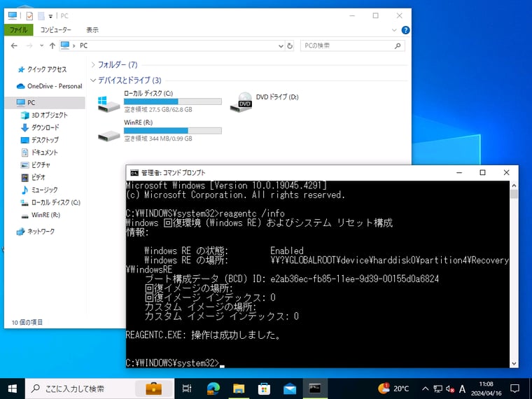The height and width of the screenshot is (399, 532).
Task: Click the muted volume tray icon
Action: point(450,388)
